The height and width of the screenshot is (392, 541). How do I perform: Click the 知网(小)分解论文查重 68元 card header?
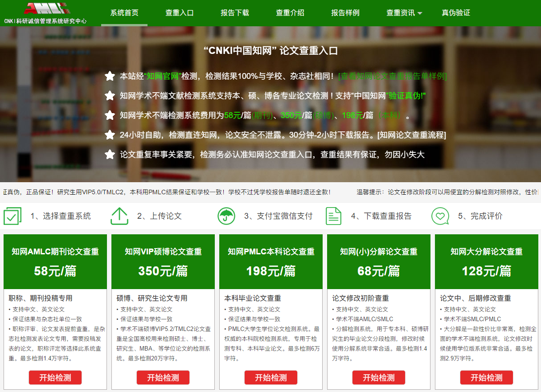point(379,261)
